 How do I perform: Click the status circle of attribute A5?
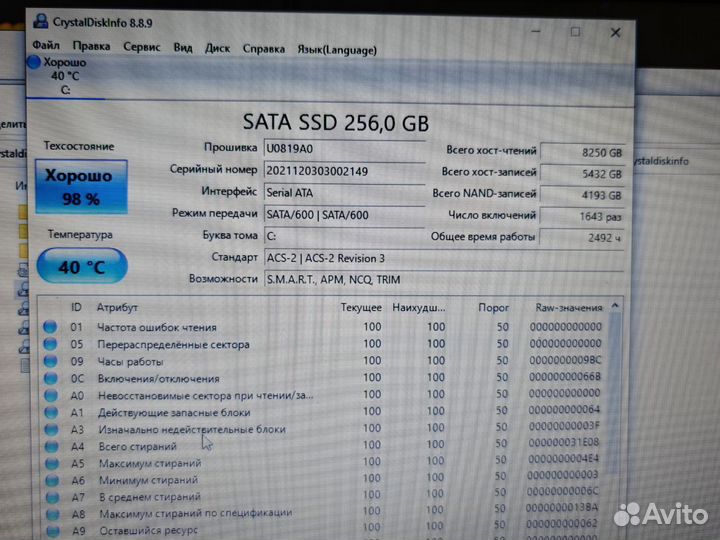pyautogui.click(x=52, y=463)
